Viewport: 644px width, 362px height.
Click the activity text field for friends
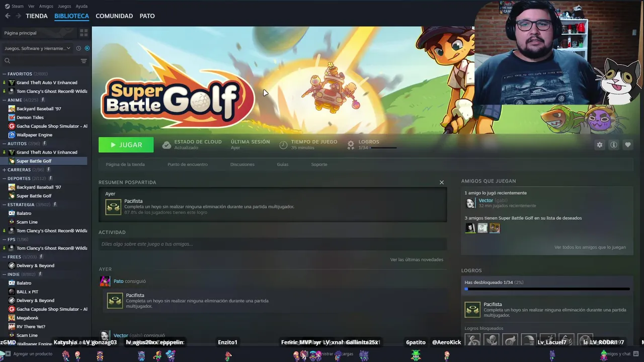[x=273, y=244]
